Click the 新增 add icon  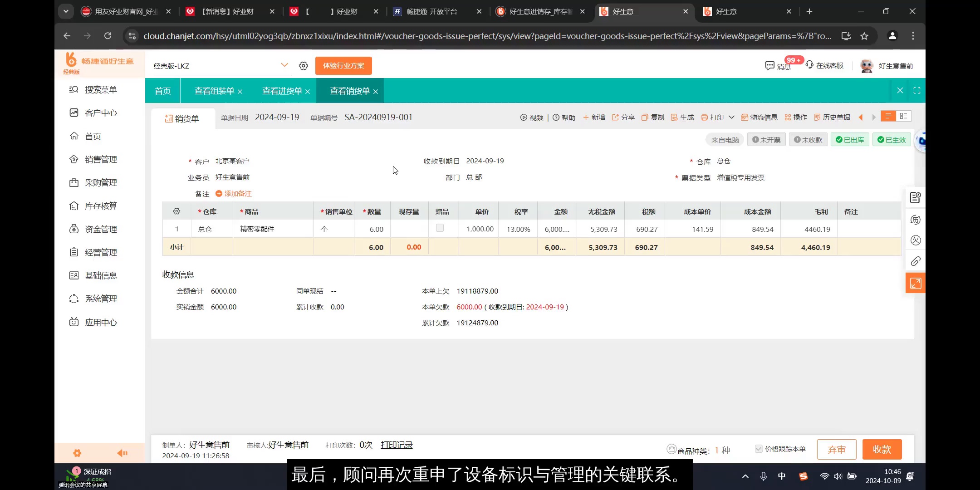click(594, 117)
